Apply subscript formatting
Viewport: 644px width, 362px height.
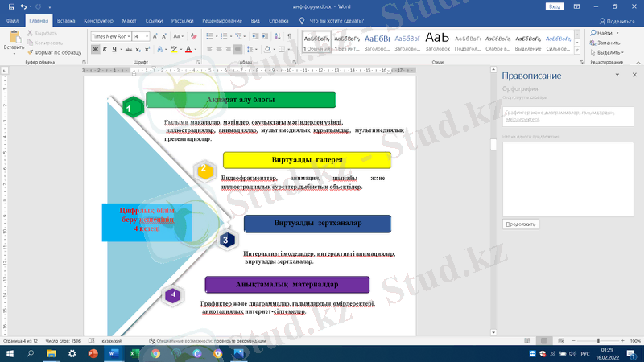[x=137, y=49]
